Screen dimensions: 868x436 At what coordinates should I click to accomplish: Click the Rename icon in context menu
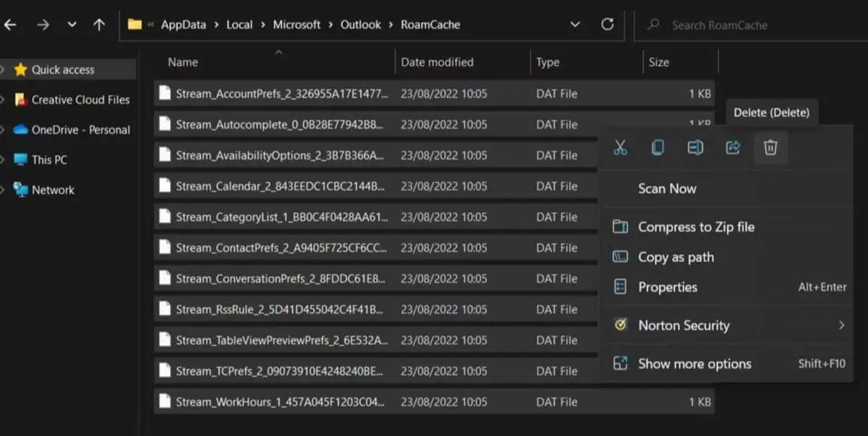[695, 148]
